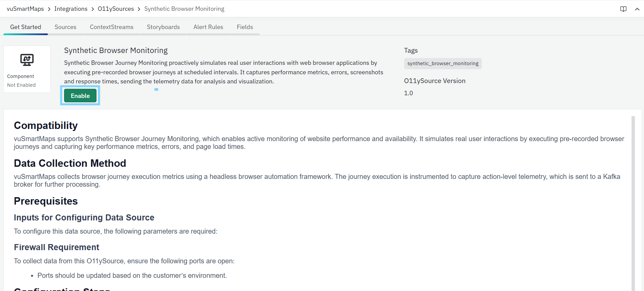Open the Fields tab
The image size is (644, 291).
[245, 27]
